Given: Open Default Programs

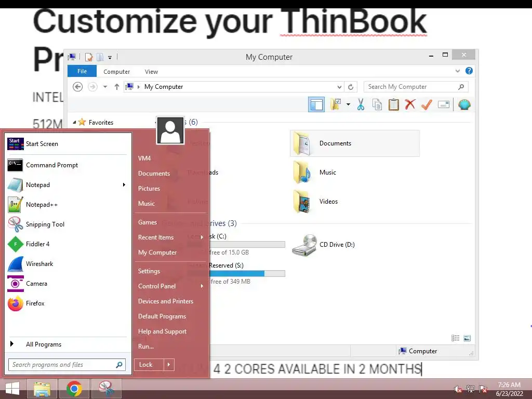Looking at the screenshot, I should tap(170, 316).
